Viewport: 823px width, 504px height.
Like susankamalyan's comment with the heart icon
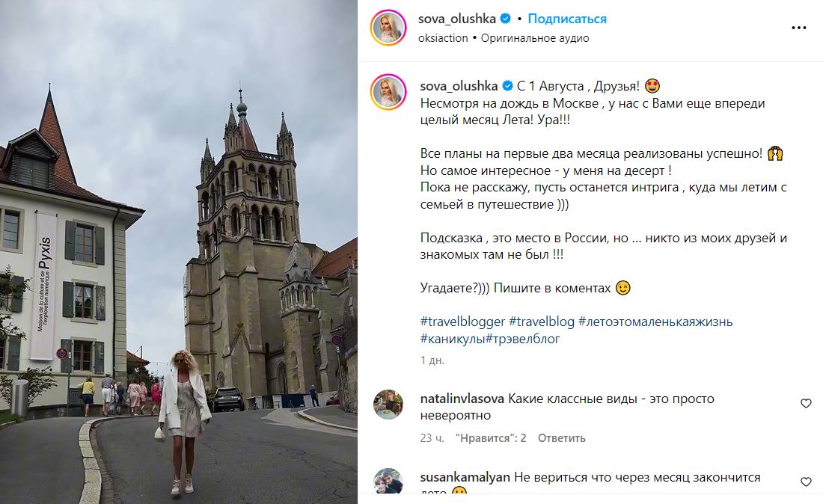806,482
